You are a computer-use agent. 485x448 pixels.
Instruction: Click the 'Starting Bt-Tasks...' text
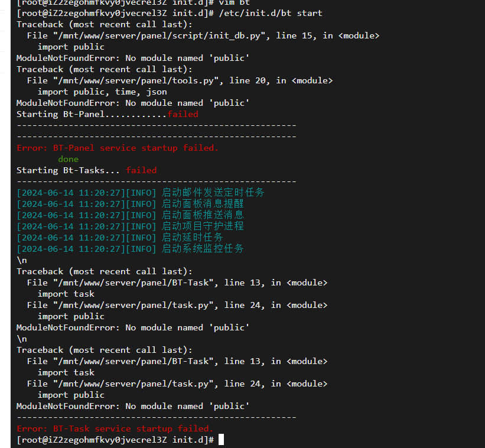pos(69,170)
